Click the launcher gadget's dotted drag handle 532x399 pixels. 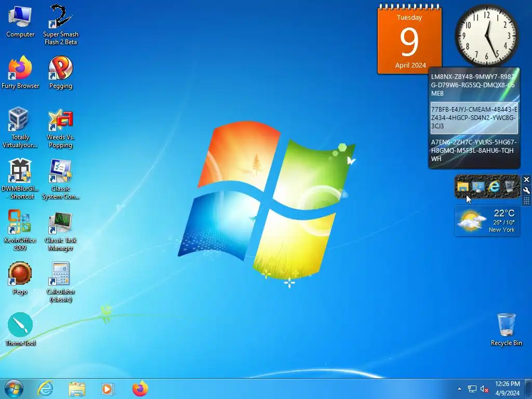click(x=526, y=201)
